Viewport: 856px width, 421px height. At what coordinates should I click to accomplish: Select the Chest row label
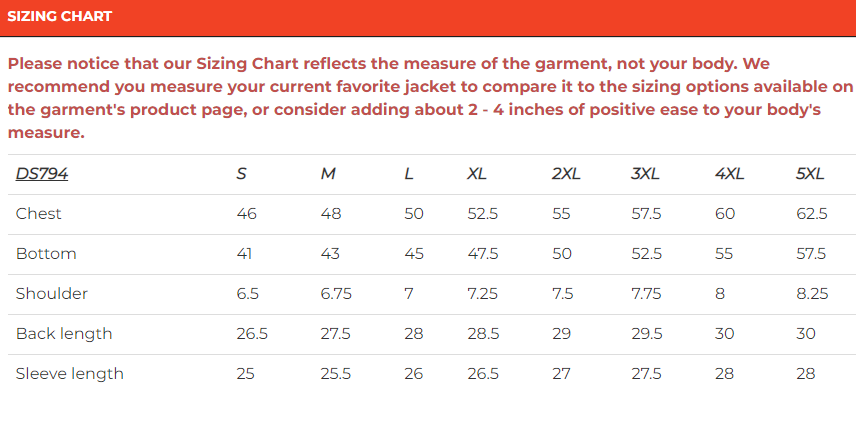[39, 214]
